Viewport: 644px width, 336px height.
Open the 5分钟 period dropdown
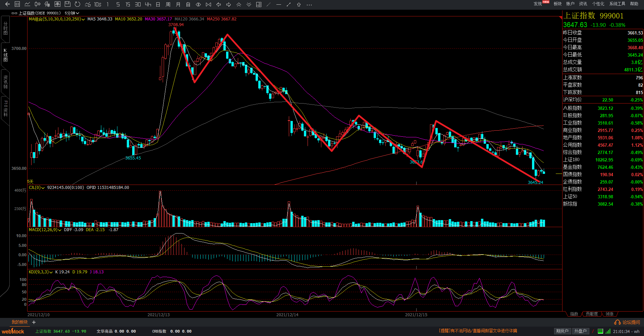[x=72, y=13]
